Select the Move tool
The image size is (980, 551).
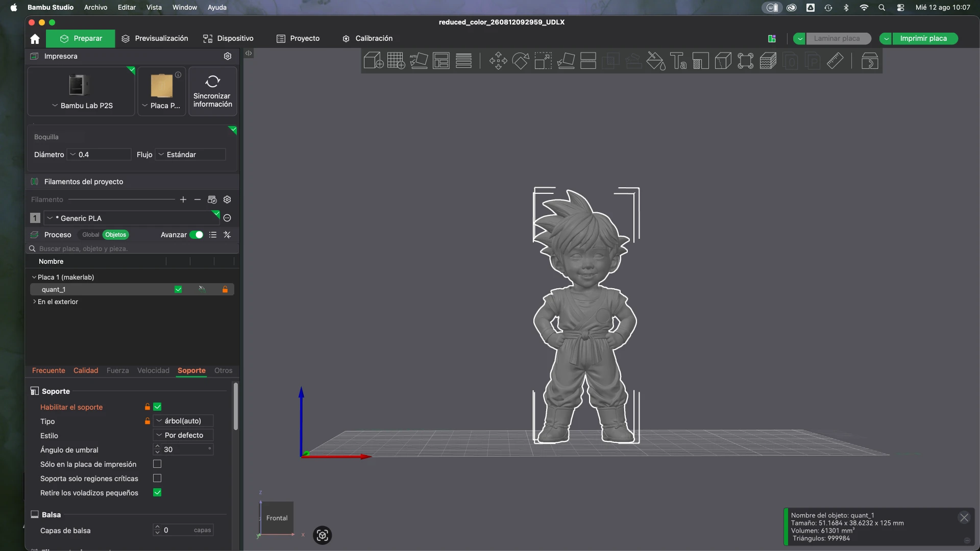pos(498,61)
